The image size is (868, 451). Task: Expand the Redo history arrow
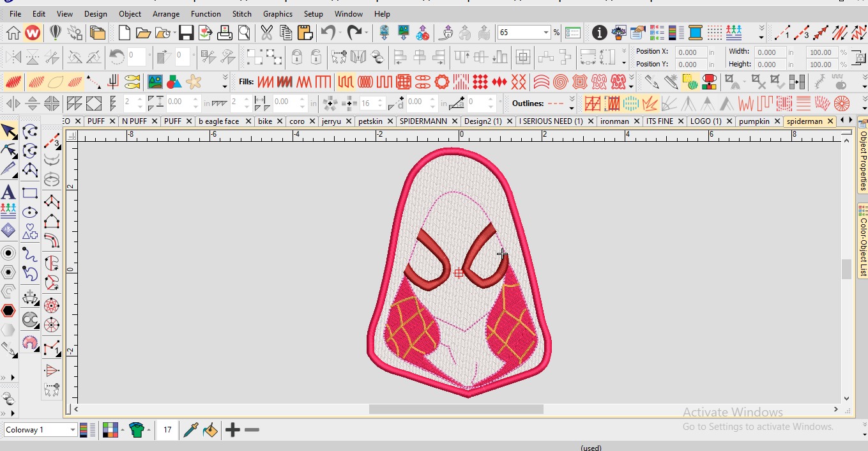pyautogui.click(x=367, y=33)
